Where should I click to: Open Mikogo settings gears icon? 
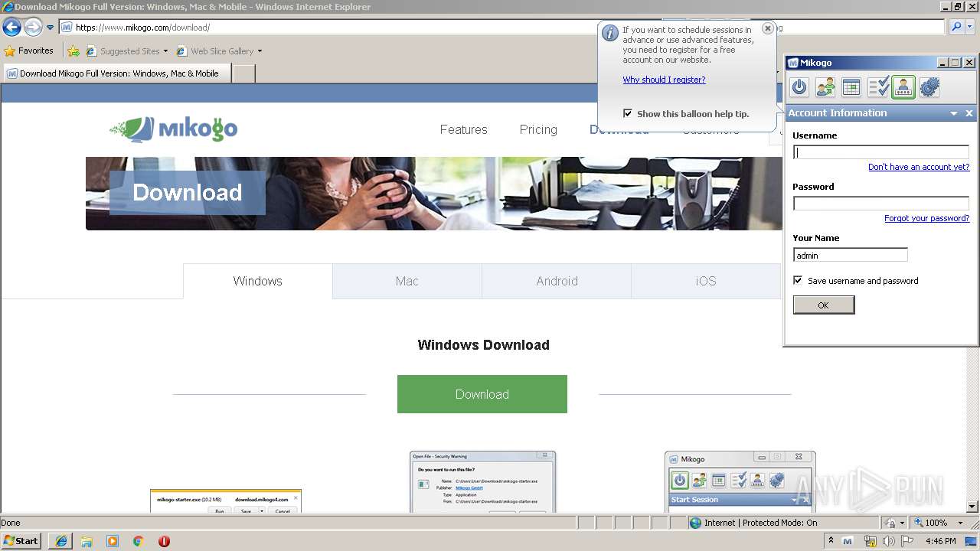pyautogui.click(x=929, y=87)
